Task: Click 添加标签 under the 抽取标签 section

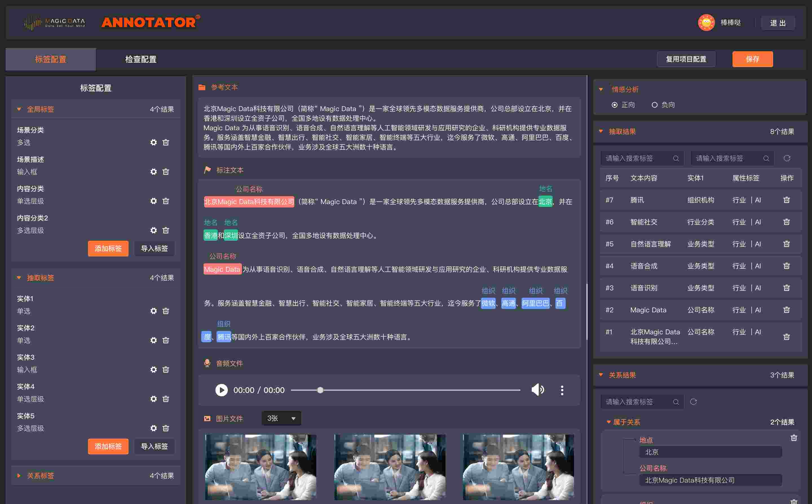Action: 108,446
